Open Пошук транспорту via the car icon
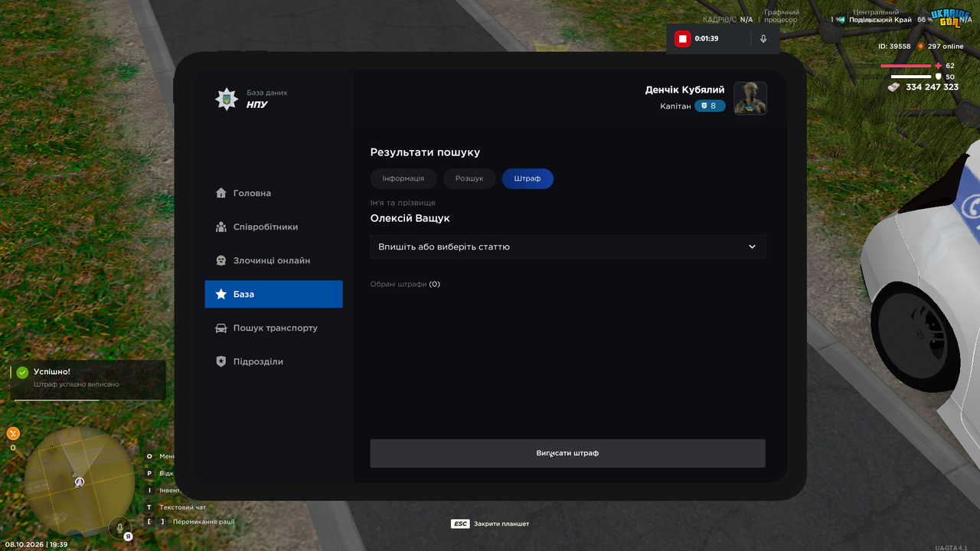 pos(221,328)
